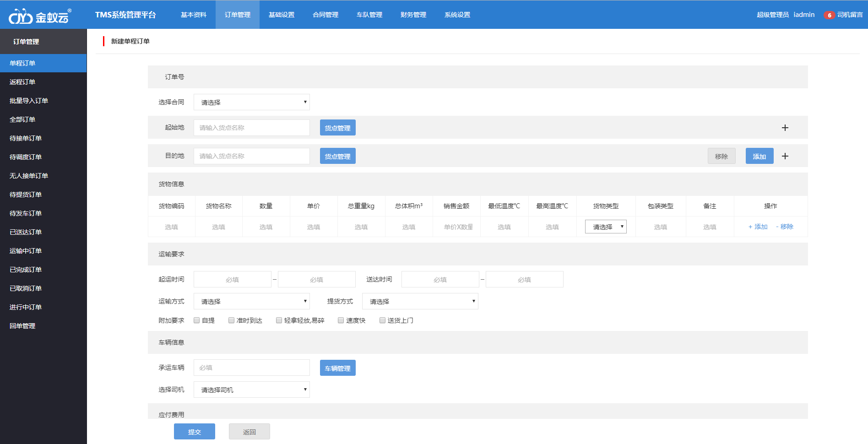Viewport: 868px width, 444px height.
Task: Click first 送达时间 date field
Action: tap(440, 279)
